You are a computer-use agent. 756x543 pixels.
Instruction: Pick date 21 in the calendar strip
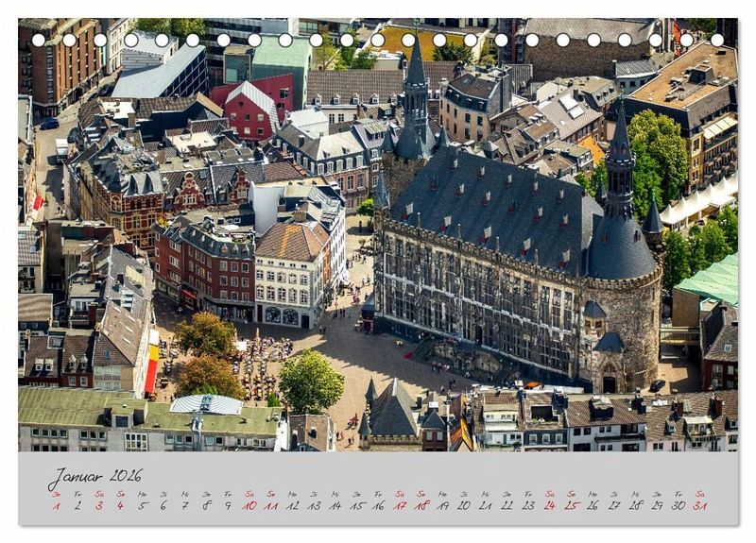click(x=486, y=506)
